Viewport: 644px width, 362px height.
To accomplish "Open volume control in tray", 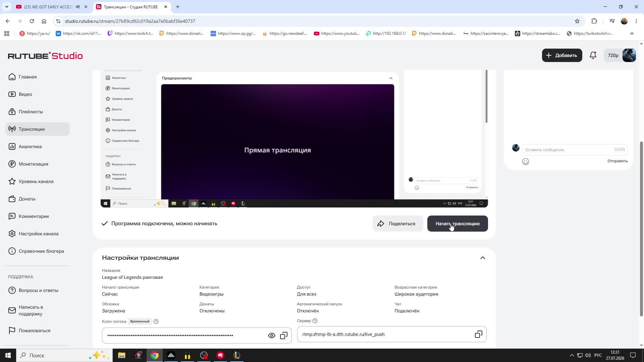I will [x=588, y=355].
